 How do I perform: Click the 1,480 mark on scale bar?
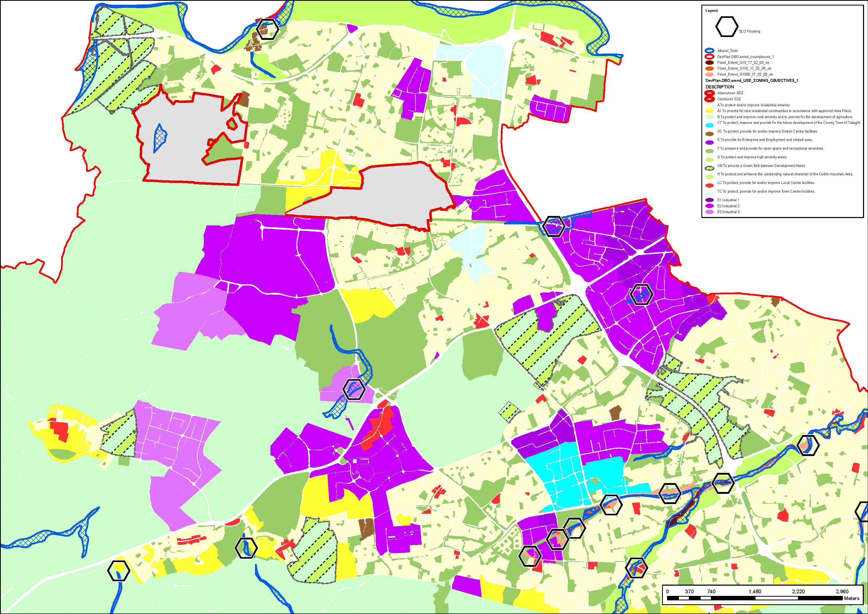tap(755, 591)
